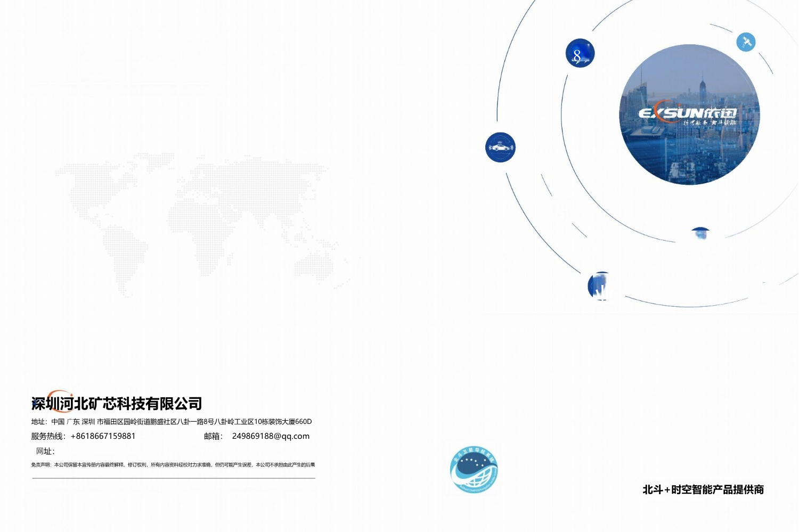Click the address line starting with 地址
Viewport: 799px width, 532px height.
(x=171, y=422)
